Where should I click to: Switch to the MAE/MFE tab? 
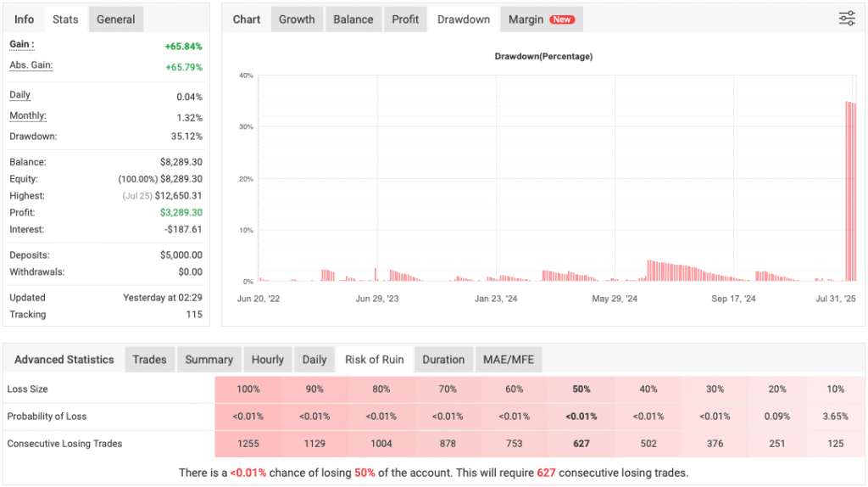[x=509, y=360]
